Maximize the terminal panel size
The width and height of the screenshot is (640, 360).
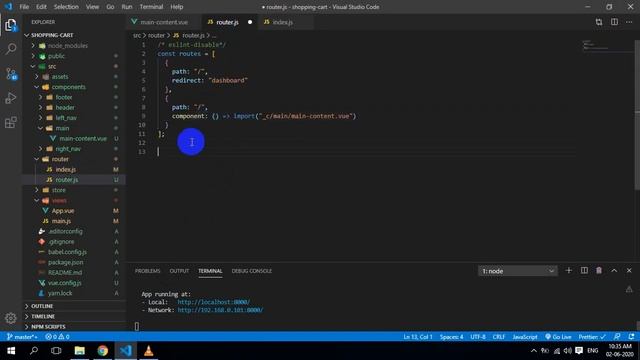click(x=614, y=271)
